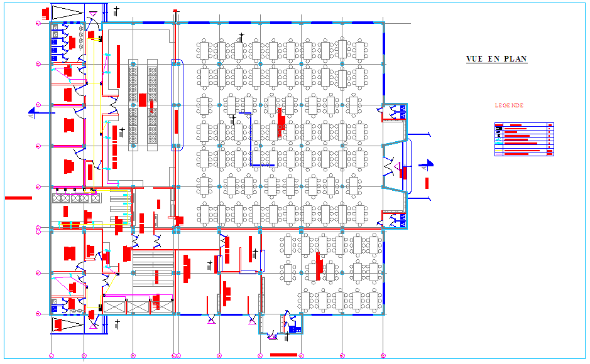Click the blue section arrow A on right
Image resolution: width=590 pixels, height=364 pixels.
[x=426, y=165]
